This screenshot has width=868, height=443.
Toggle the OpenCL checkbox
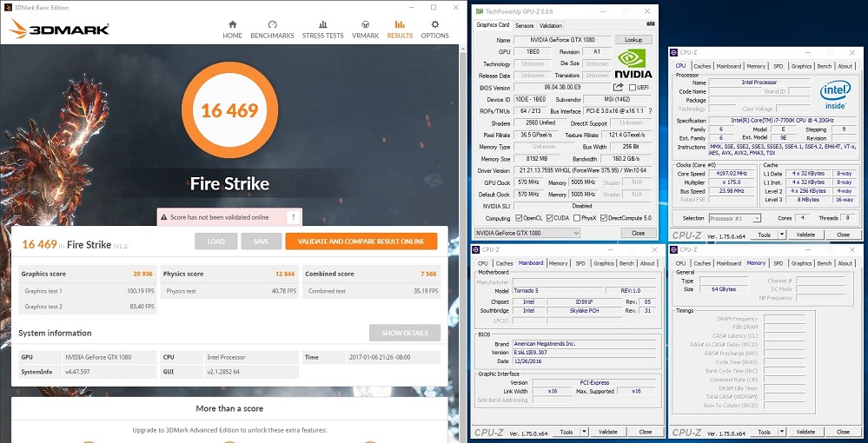click(x=518, y=218)
